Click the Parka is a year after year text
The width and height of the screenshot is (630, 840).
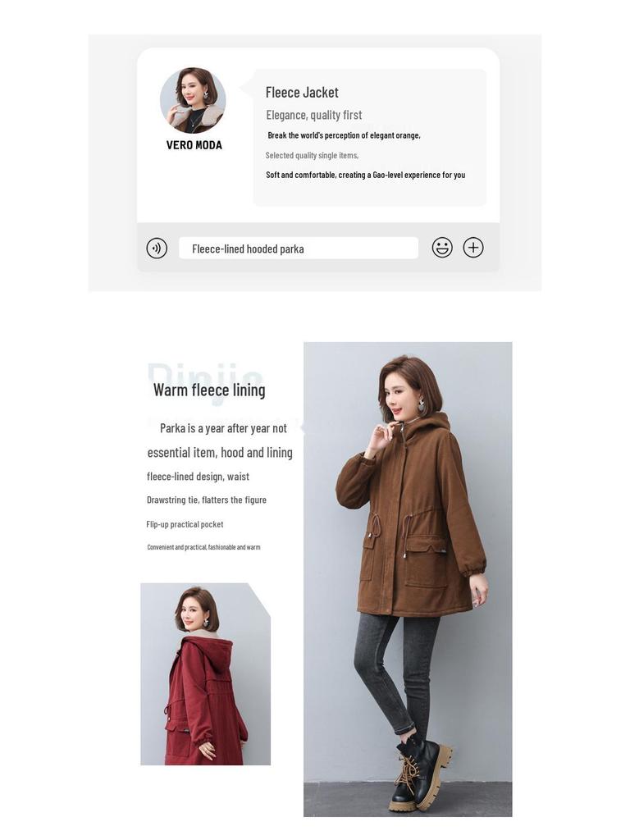[223, 428]
